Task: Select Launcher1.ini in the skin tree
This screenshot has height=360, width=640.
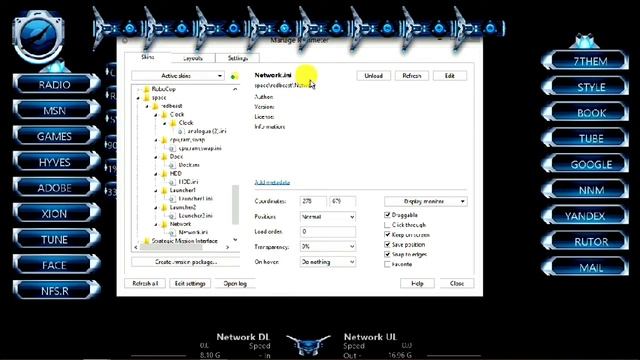Action: [x=196, y=199]
